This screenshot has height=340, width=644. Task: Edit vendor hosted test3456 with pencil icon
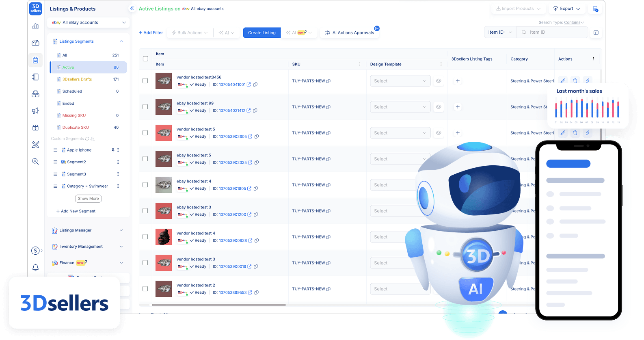tap(563, 81)
